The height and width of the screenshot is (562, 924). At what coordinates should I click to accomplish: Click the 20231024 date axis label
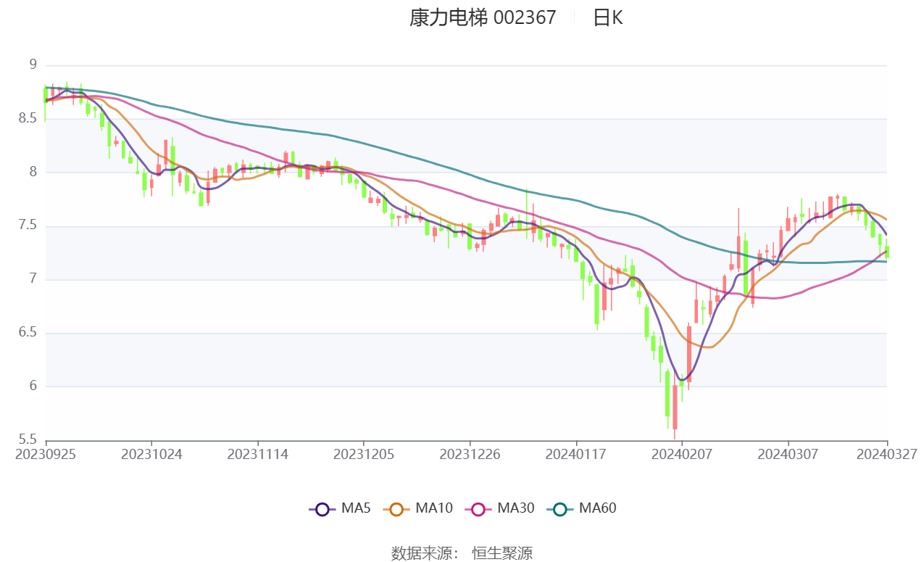tap(151, 454)
